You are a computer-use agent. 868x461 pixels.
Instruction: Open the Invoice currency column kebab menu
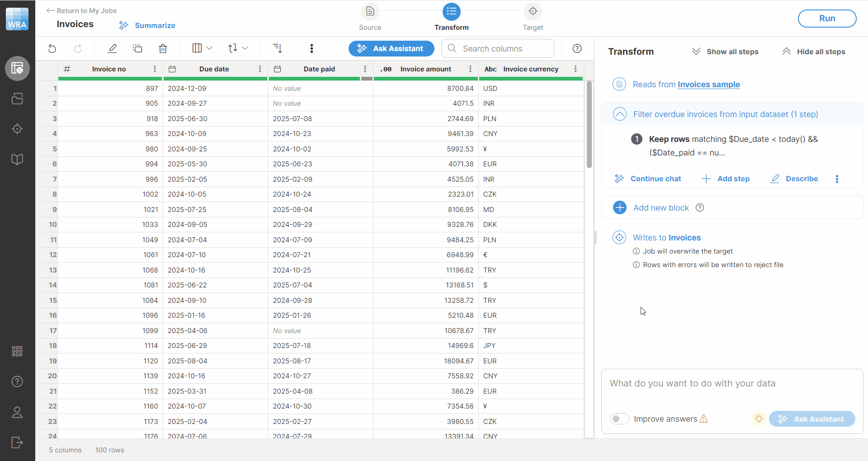[575, 69]
